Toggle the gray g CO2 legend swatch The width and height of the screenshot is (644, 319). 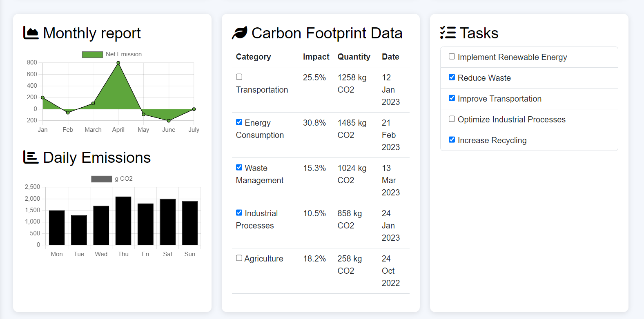pyautogui.click(x=102, y=179)
